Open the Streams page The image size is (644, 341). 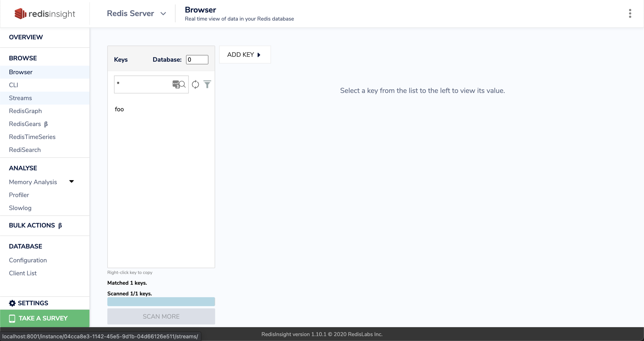point(20,98)
